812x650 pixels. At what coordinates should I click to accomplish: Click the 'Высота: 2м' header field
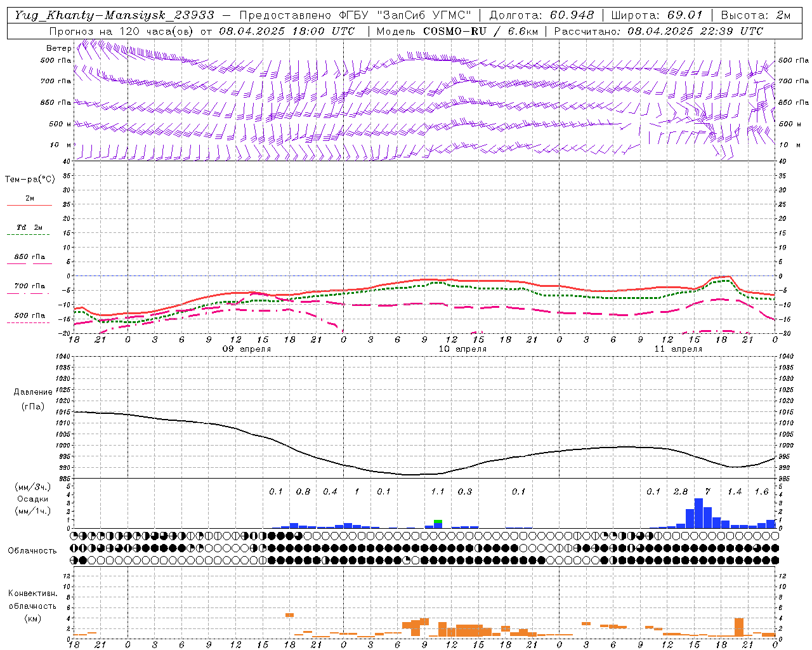click(756, 15)
